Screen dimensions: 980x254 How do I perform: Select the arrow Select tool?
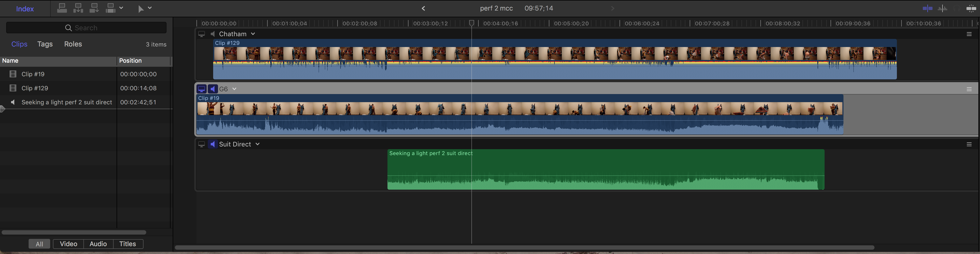tap(141, 8)
